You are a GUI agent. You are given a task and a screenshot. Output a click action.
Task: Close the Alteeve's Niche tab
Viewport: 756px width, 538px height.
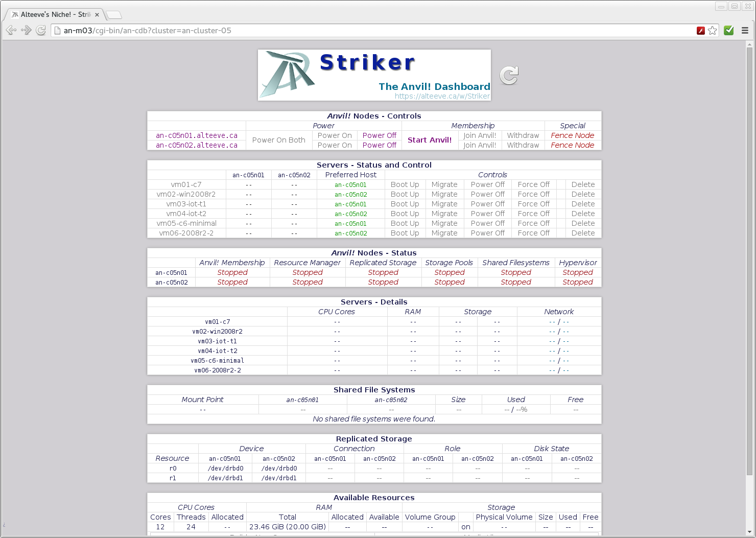click(97, 15)
